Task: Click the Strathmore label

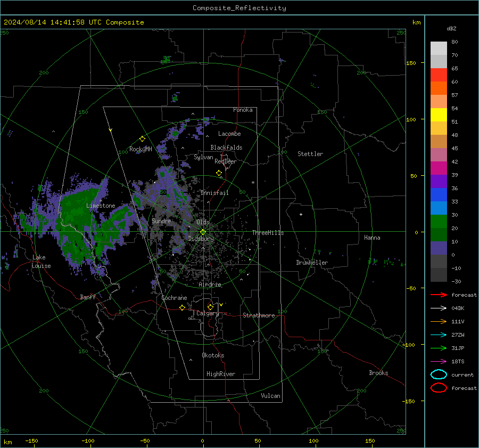Action: (x=259, y=315)
